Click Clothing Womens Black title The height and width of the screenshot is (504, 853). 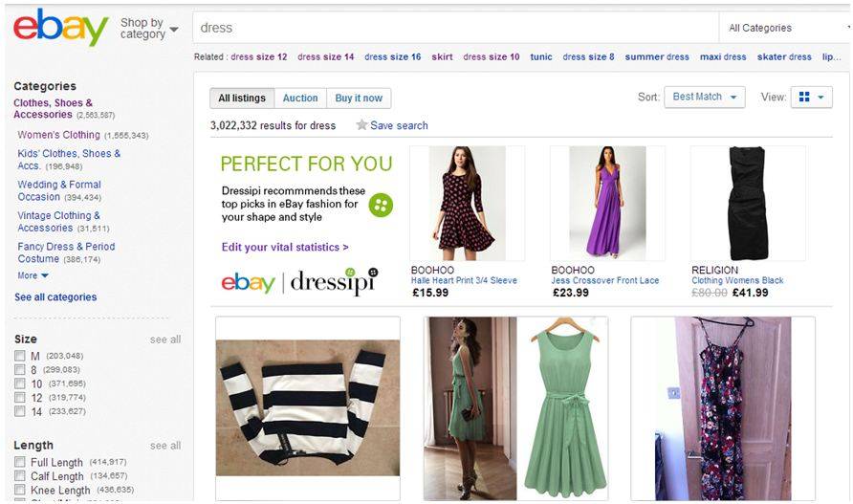(737, 280)
